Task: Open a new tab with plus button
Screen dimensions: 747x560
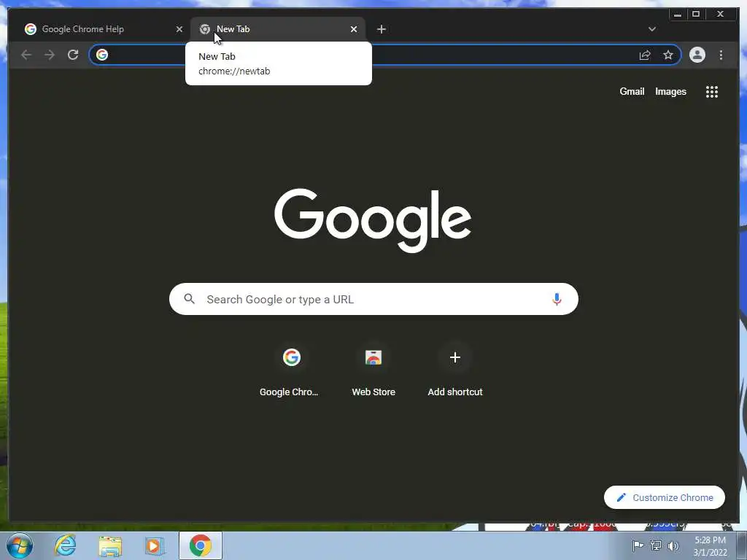Action: pos(381,29)
